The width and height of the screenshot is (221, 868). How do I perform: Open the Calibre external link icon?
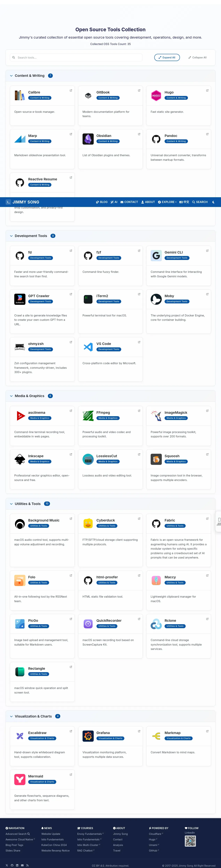71,90
